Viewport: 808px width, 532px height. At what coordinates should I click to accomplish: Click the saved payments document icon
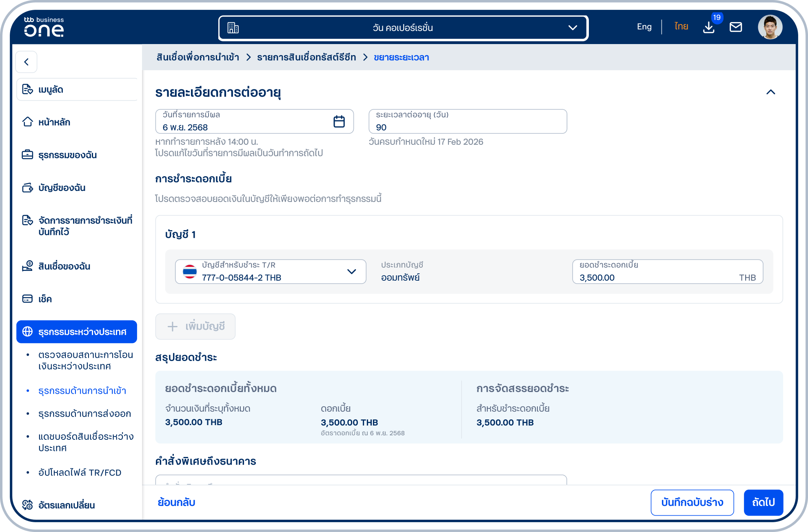(27, 220)
